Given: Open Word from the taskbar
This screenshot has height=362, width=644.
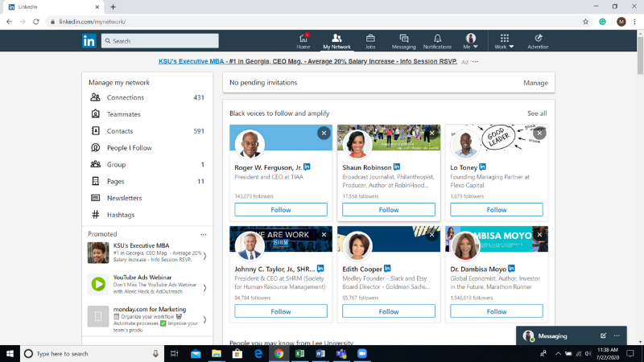Looking at the screenshot, I should coord(320,353).
